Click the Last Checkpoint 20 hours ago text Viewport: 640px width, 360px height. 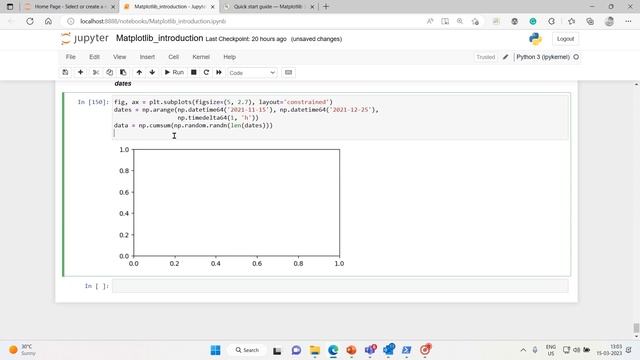click(x=246, y=39)
